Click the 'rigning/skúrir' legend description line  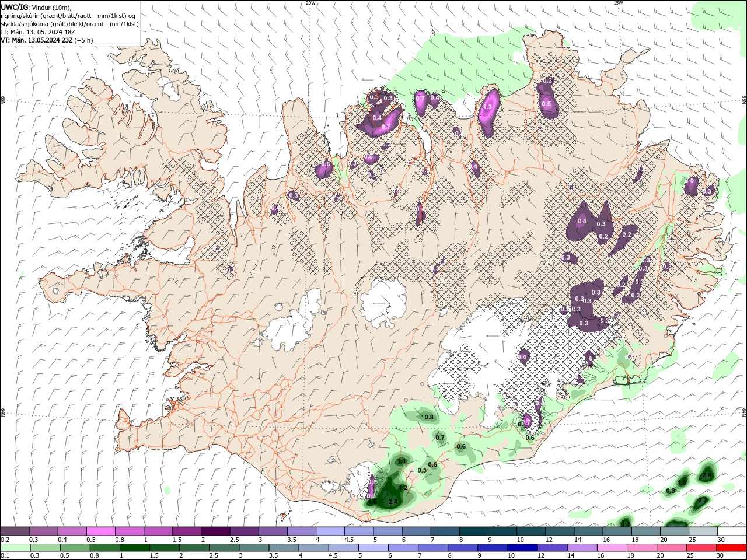pos(69,16)
